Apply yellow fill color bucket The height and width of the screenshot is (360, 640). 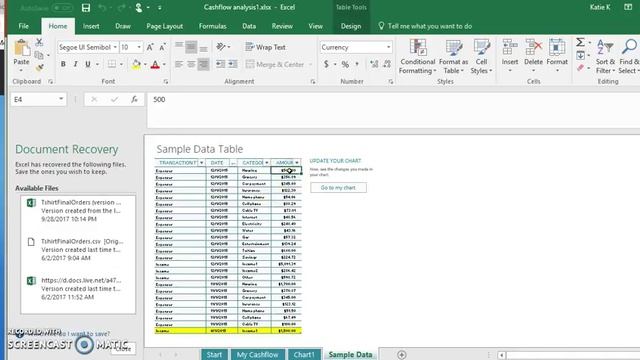coord(136,64)
